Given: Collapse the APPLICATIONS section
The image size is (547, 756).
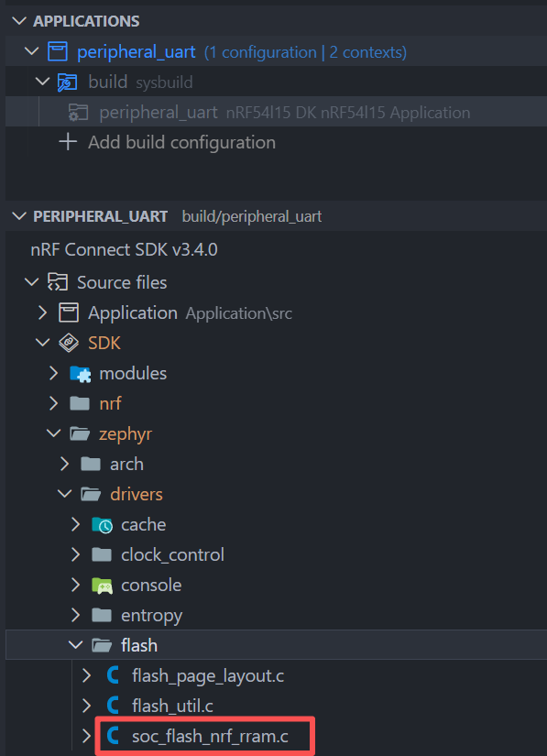Looking at the screenshot, I should [x=19, y=21].
